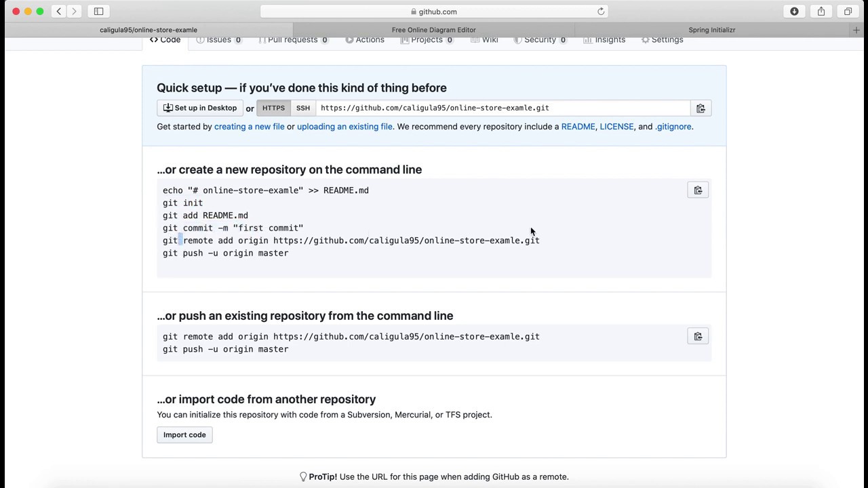Screen dimensions: 868x488
Task: Click Safari back navigation arrow
Action: 59,11
